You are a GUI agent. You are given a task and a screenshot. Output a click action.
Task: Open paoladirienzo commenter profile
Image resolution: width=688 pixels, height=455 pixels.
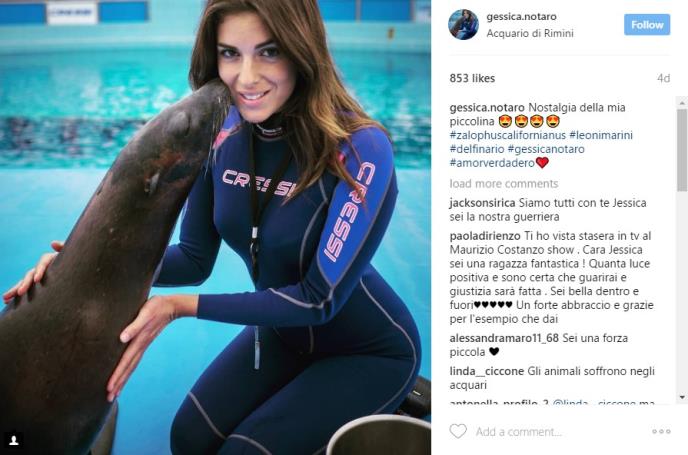(485, 236)
